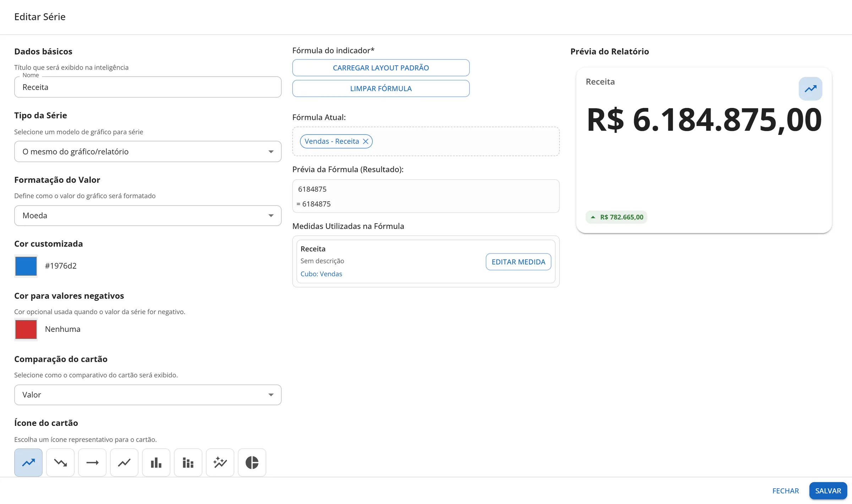Viewport: 852px width, 504px height.
Task: Click the Sem descrição text in measure card
Action: click(322, 261)
